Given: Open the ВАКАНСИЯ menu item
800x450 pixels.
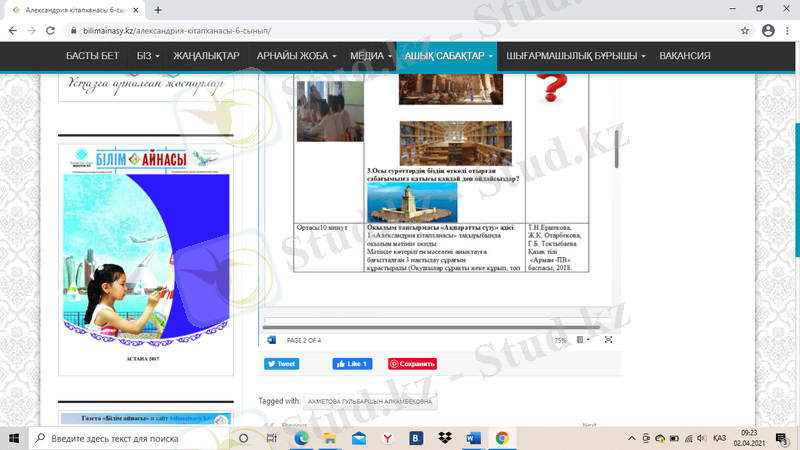Looking at the screenshot, I should coord(685,56).
